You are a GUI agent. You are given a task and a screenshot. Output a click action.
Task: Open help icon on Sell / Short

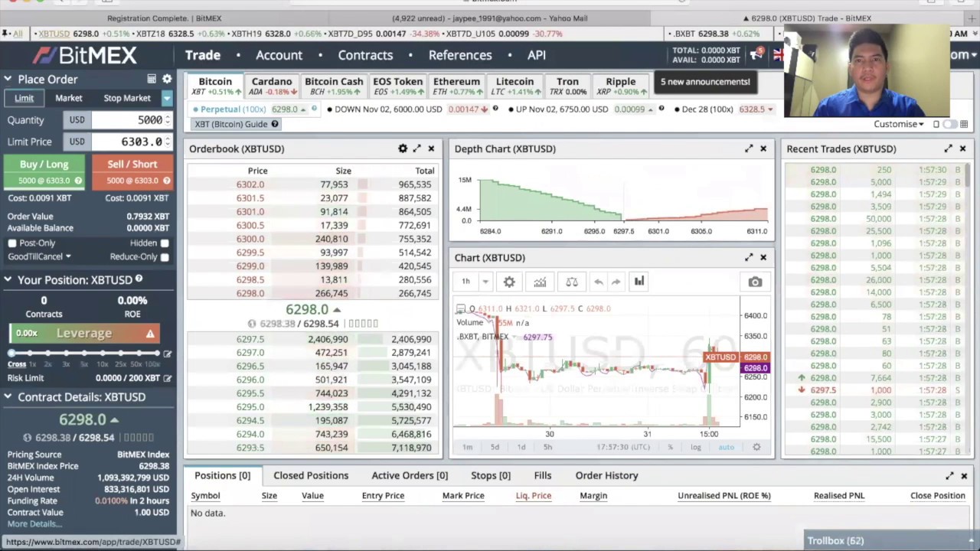tap(166, 181)
